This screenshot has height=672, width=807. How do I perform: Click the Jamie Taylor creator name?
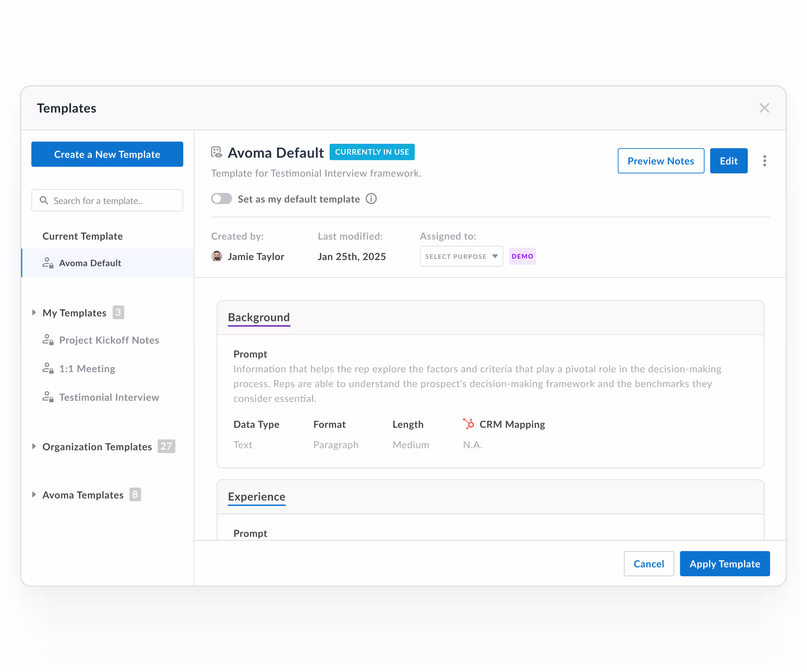point(256,256)
